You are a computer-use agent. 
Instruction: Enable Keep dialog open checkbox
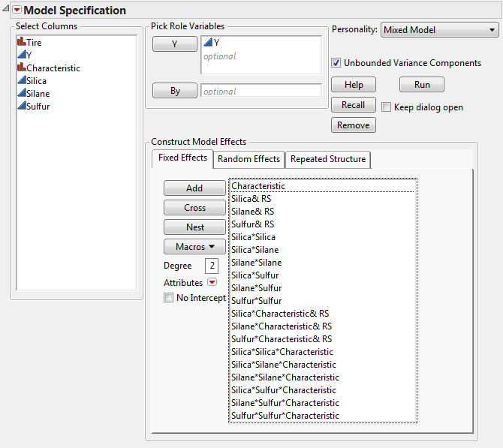[x=386, y=107]
